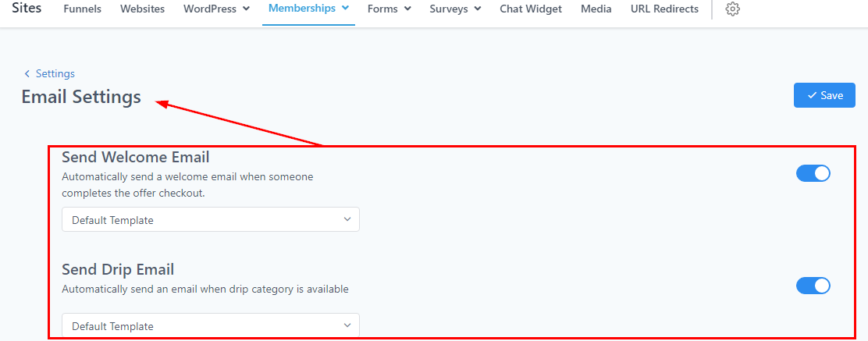Click the back chevron beside Settings

click(27, 73)
